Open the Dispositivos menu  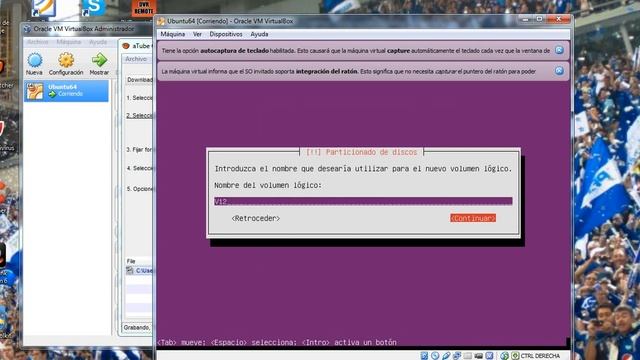coord(226,34)
